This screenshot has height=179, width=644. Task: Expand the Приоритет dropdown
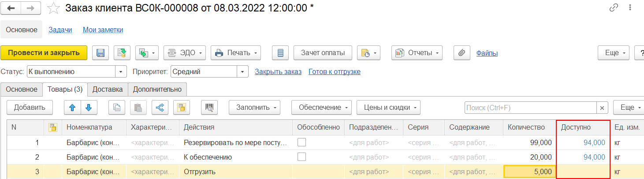click(243, 71)
